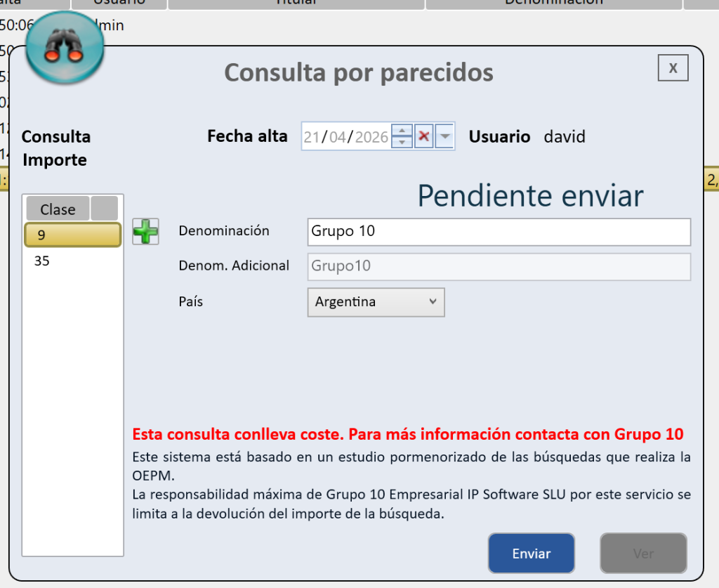
Task: Select the day 21 in the date field
Action: click(x=312, y=137)
